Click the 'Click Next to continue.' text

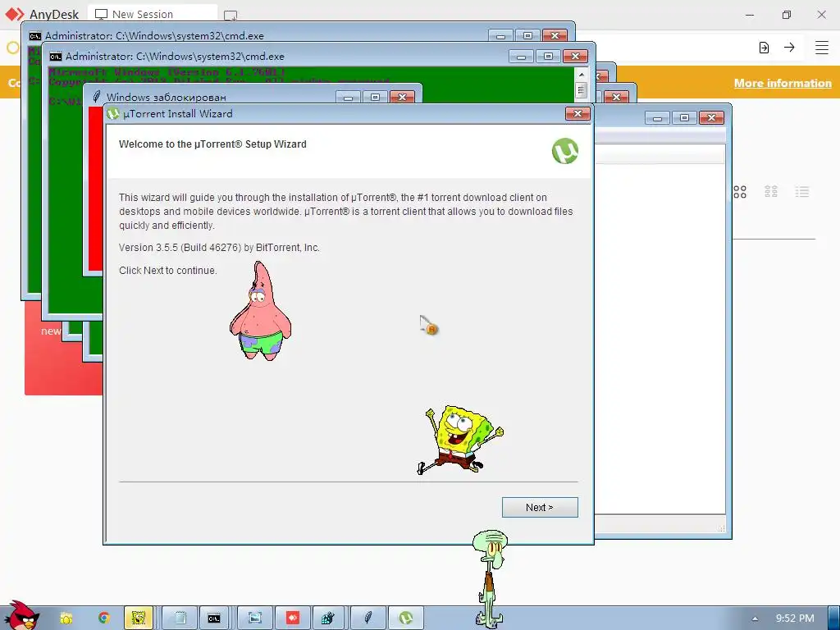pyautogui.click(x=167, y=271)
